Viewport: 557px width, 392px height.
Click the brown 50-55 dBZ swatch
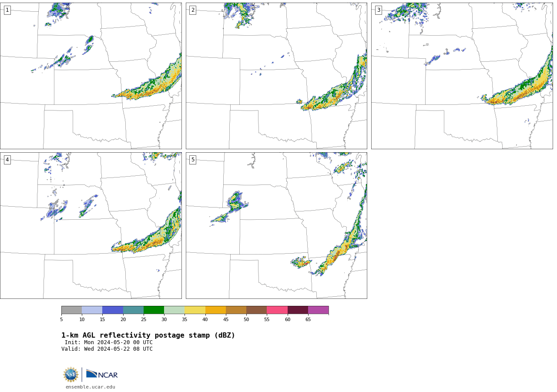point(257,310)
